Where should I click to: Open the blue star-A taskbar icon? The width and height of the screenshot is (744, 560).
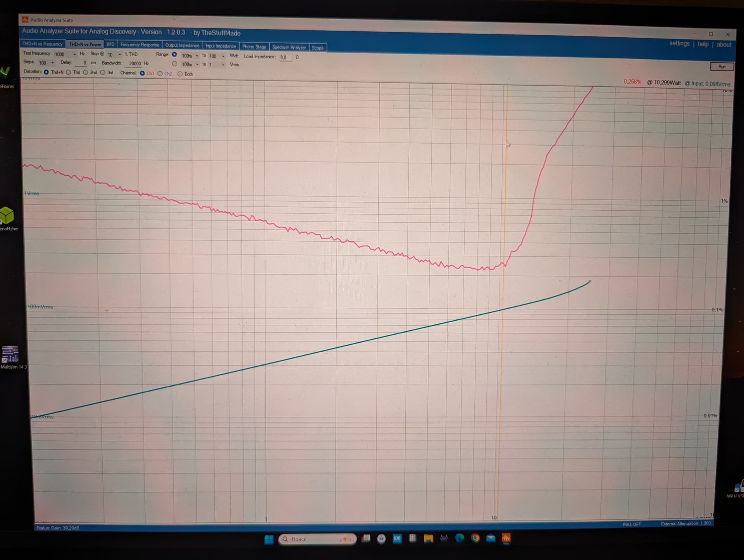[x=381, y=539]
